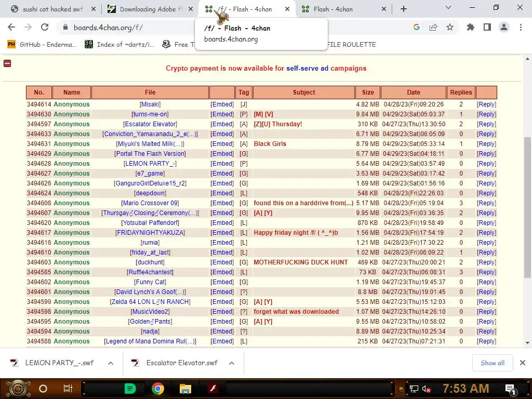
Task: Close the sushi cat hacked swf tab
Action: (x=94, y=9)
